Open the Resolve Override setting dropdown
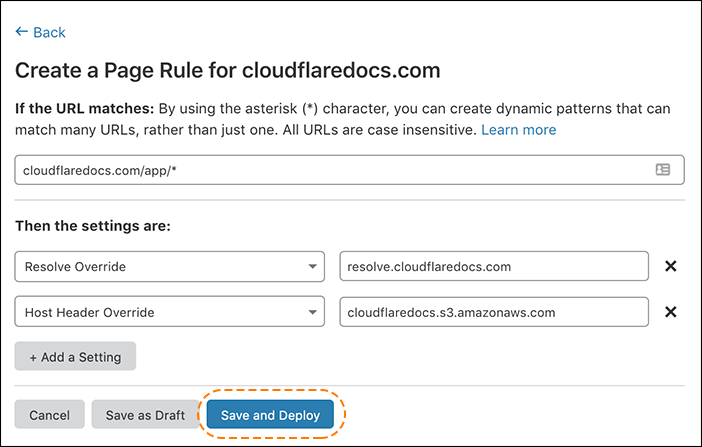Viewport: 702px width, 447px height. point(160,267)
